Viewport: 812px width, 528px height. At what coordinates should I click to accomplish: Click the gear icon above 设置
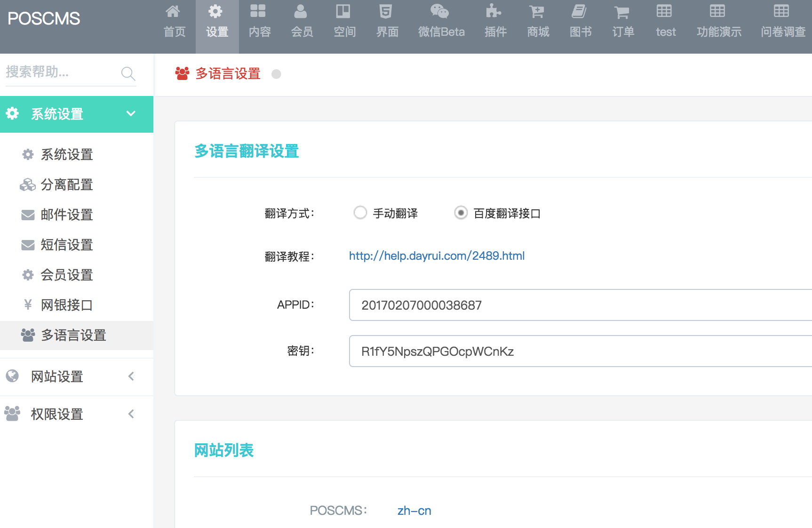coord(215,11)
